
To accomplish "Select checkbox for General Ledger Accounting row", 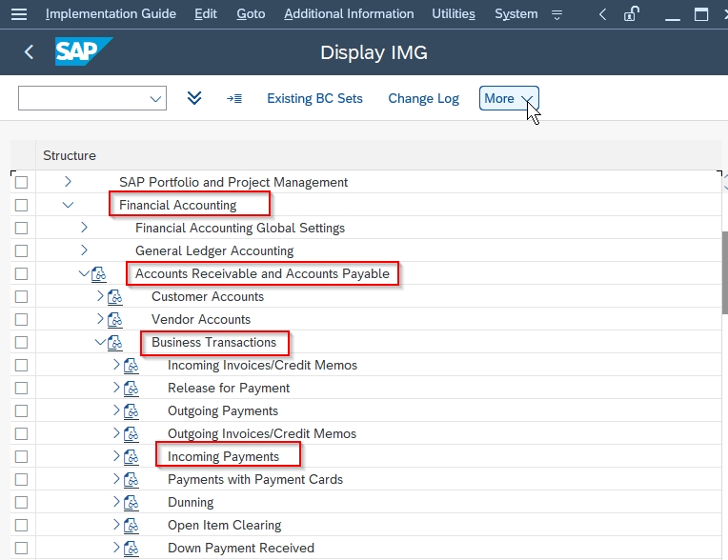I will pos(21,250).
